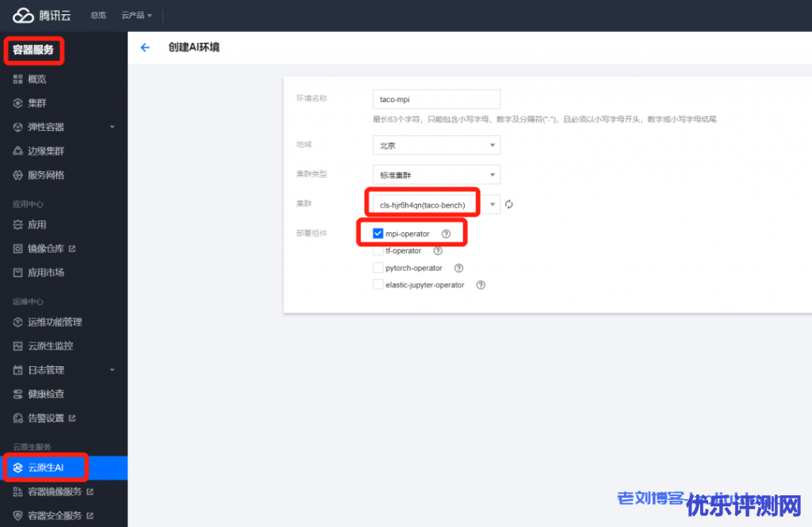Click external link icon beside 镜像仓库
The width and height of the screenshot is (812, 527).
click(x=72, y=249)
